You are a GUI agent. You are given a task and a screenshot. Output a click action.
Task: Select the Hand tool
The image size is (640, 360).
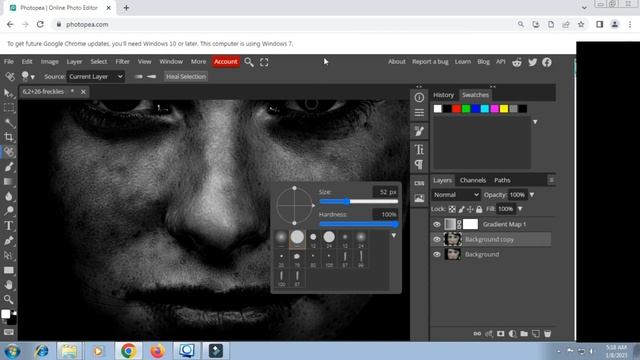click(x=9, y=285)
